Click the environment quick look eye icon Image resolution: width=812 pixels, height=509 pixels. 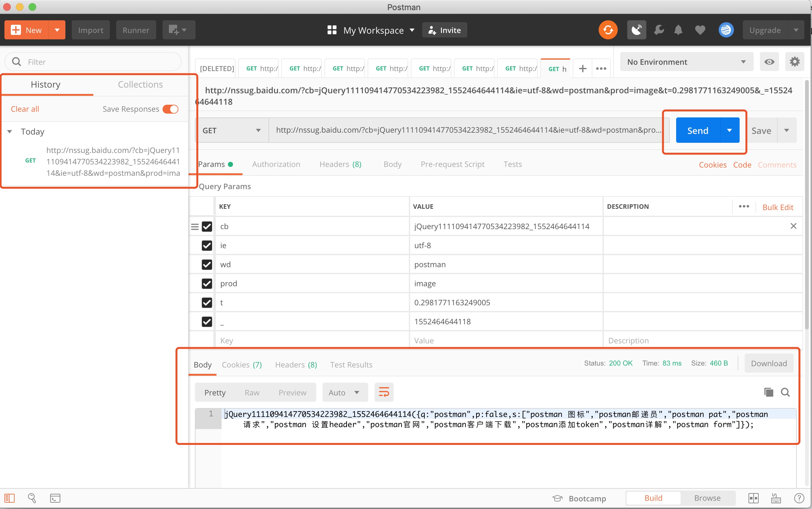769,62
